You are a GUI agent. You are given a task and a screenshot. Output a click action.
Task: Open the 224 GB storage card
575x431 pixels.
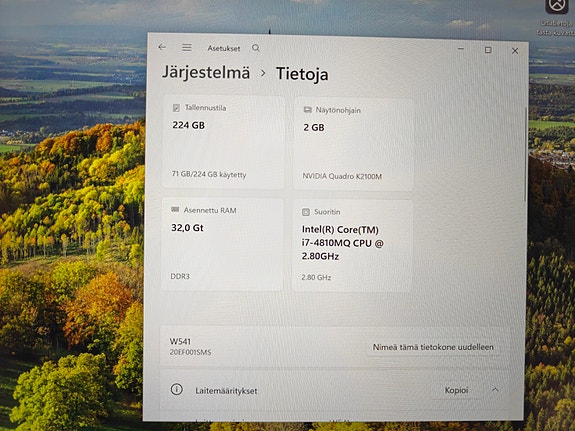pos(223,142)
